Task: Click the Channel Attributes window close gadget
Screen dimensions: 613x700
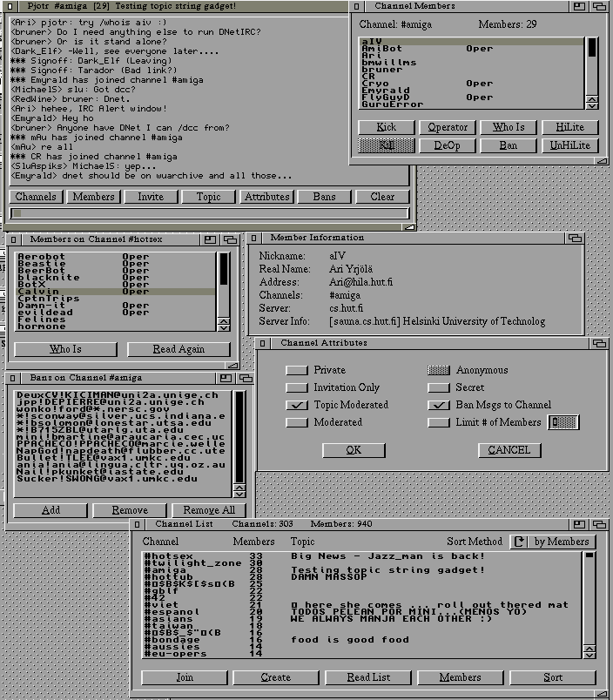Action: pyautogui.click(x=264, y=344)
